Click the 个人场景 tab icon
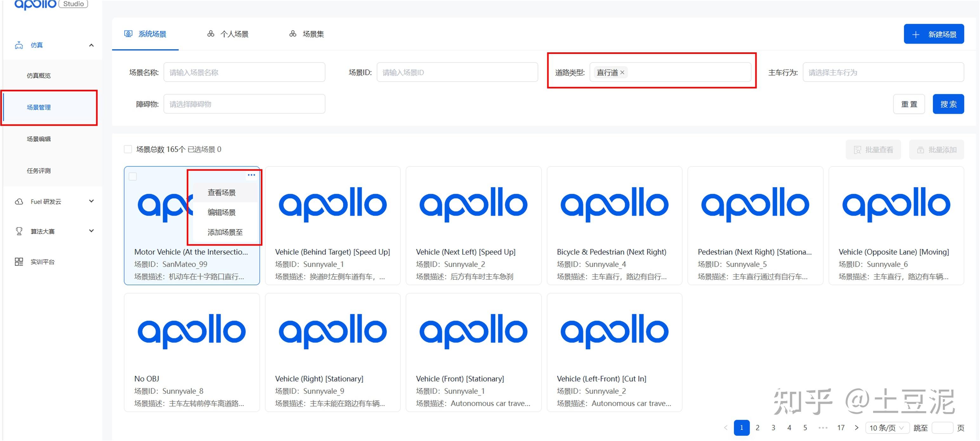 click(x=211, y=34)
